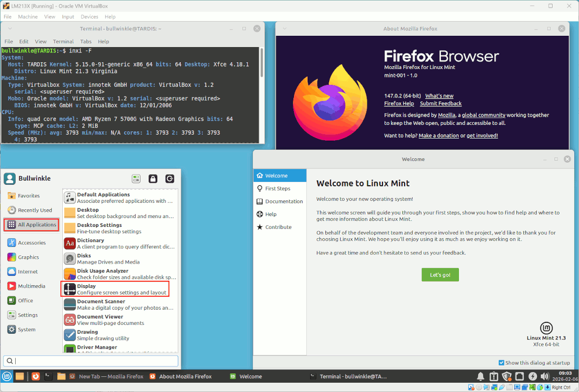The image size is (579, 392).
Task: Click the update manager shield tray icon
Action: pyautogui.click(x=507, y=376)
